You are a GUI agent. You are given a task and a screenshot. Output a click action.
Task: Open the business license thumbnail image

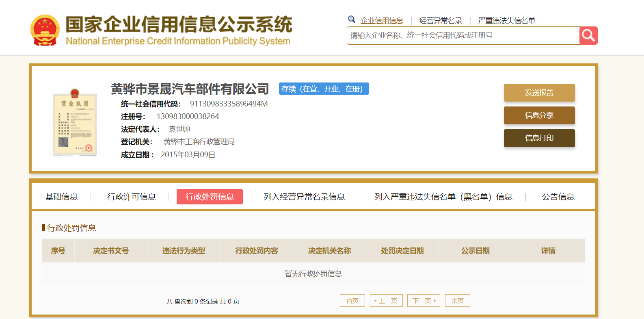(75, 122)
